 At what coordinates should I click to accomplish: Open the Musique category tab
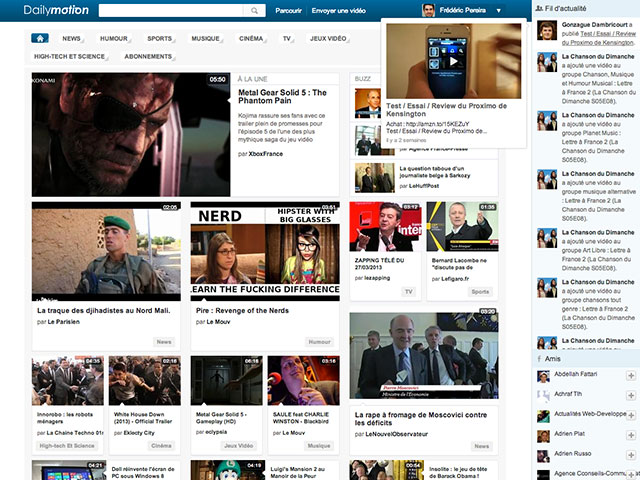coord(206,38)
